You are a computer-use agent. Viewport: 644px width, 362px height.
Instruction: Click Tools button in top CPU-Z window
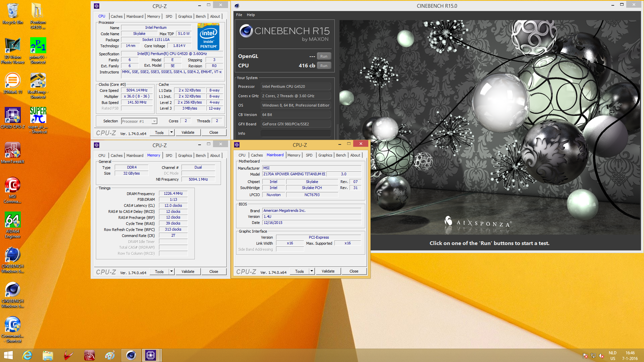(x=159, y=132)
